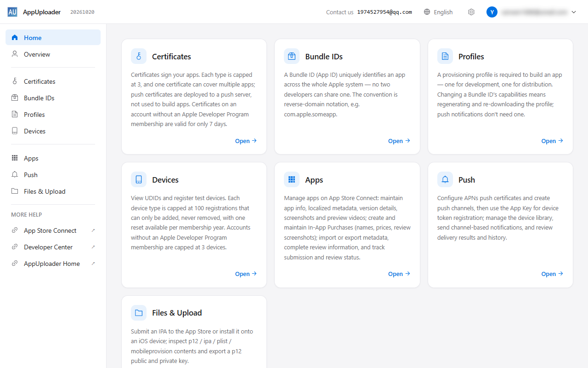
Task: Expand the account dropdown chevron
Action: 574,12
